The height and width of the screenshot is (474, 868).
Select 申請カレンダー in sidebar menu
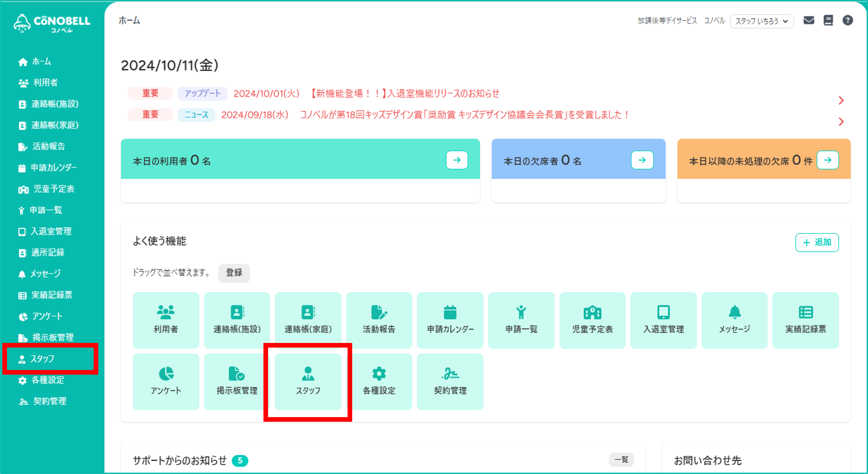[48, 168]
